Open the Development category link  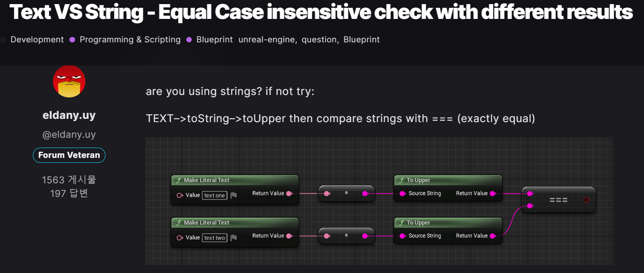[37, 39]
